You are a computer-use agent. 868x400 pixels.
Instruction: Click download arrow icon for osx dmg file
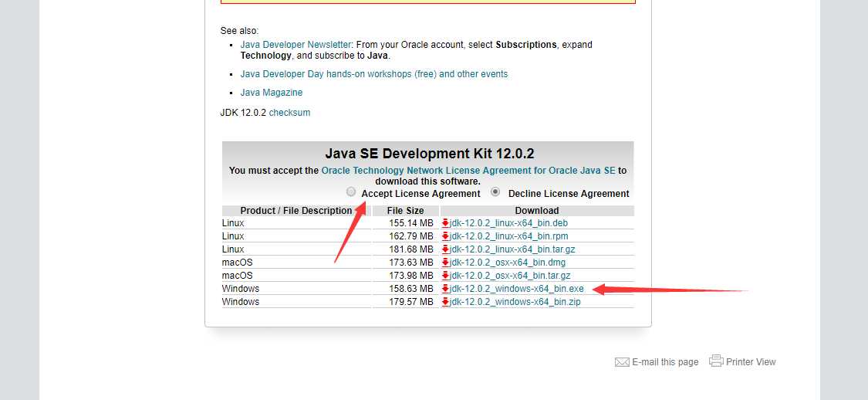(445, 263)
